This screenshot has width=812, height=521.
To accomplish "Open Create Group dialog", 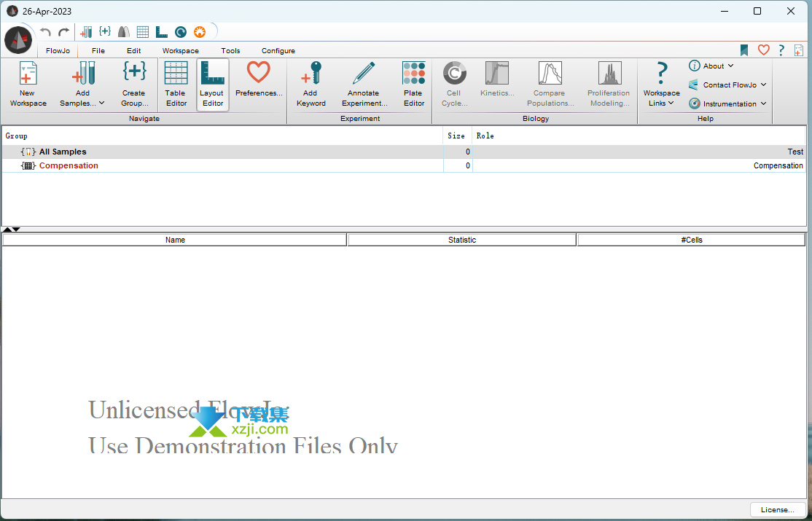I will [x=135, y=84].
